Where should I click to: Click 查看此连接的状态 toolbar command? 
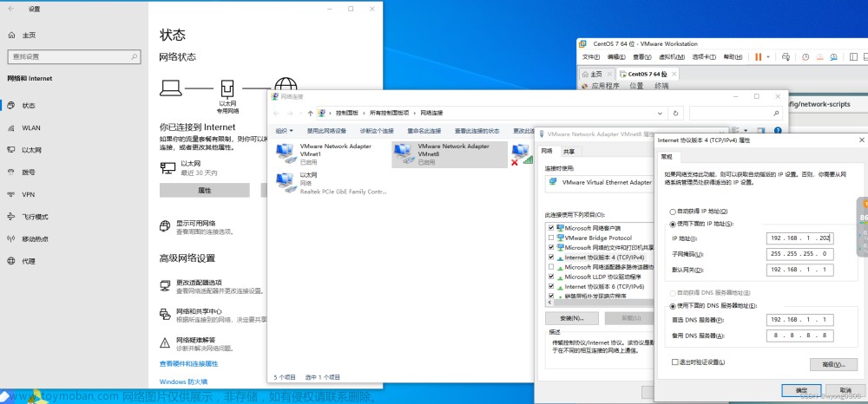477,131
